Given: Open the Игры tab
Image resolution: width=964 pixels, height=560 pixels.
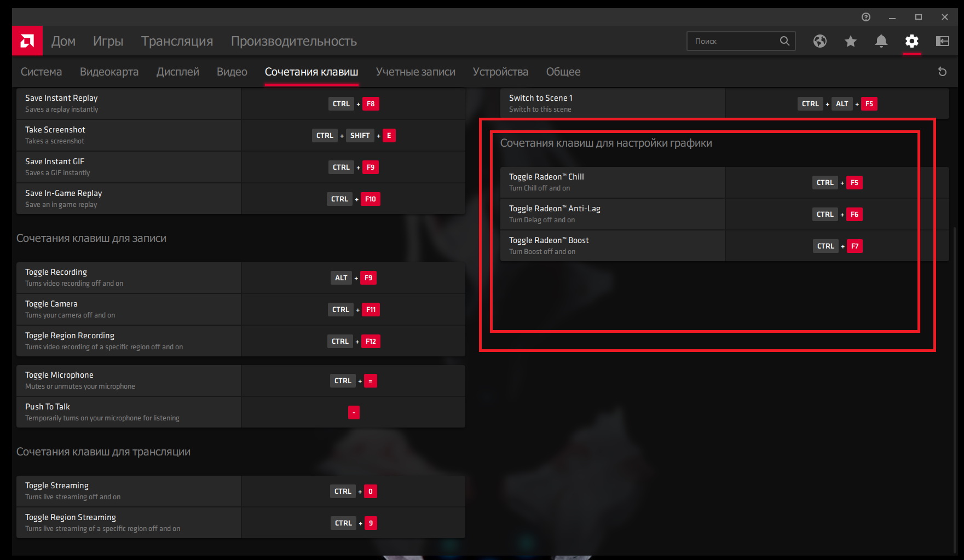Looking at the screenshot, I should pyautogui.click(x=108, y=41).
